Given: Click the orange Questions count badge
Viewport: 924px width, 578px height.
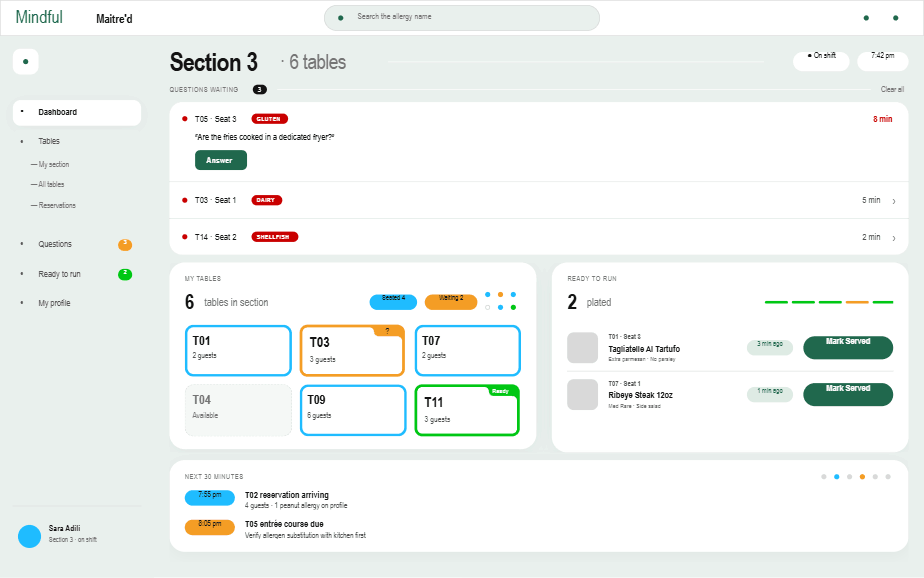Looking at the screenshot, I should coord(125,245).
